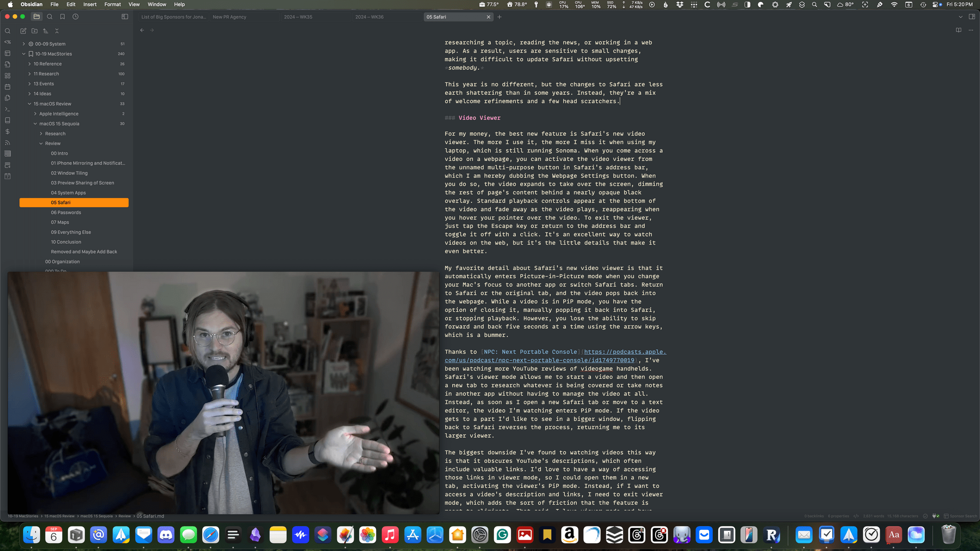Collapse all folders icon in explorer
Image resolution: width=980 pixels, height=551 pixels.
click(57, 31)
